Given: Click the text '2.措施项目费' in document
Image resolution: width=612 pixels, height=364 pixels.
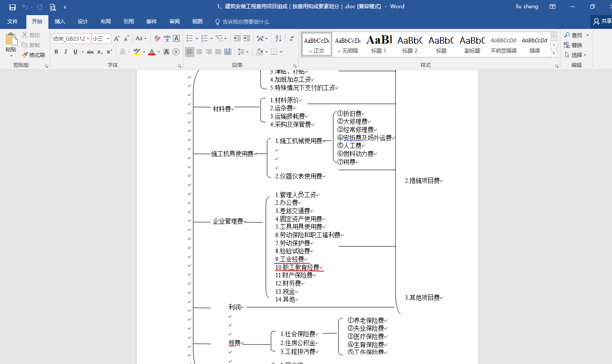Looking at the screenshot, I should [422, 181].
